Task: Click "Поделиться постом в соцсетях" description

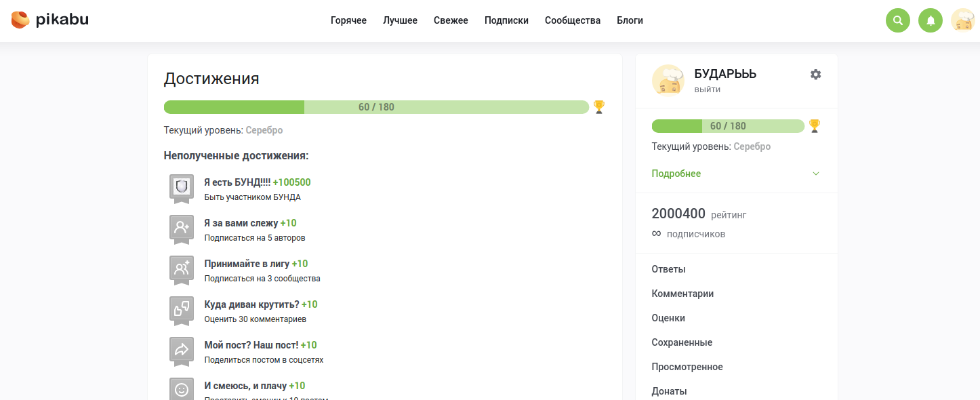Action: click(264, 360)
